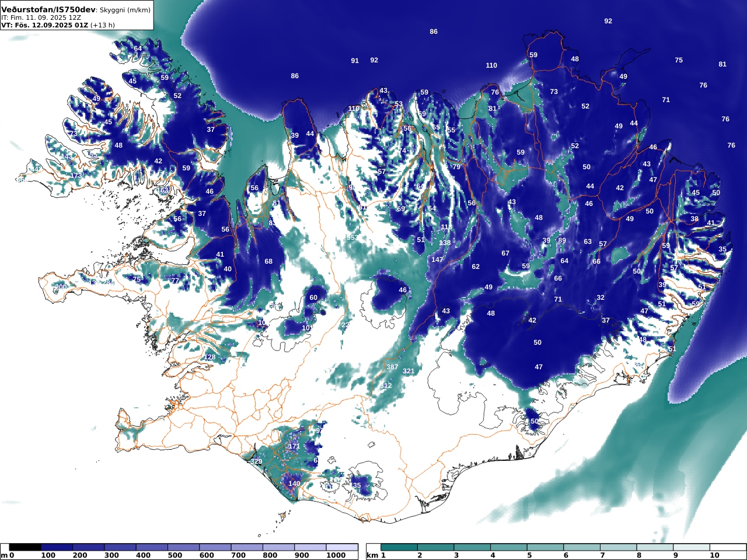Click the lightest lavender swatch above label 1000
The image size is (747, 560).
coord(341,547)
